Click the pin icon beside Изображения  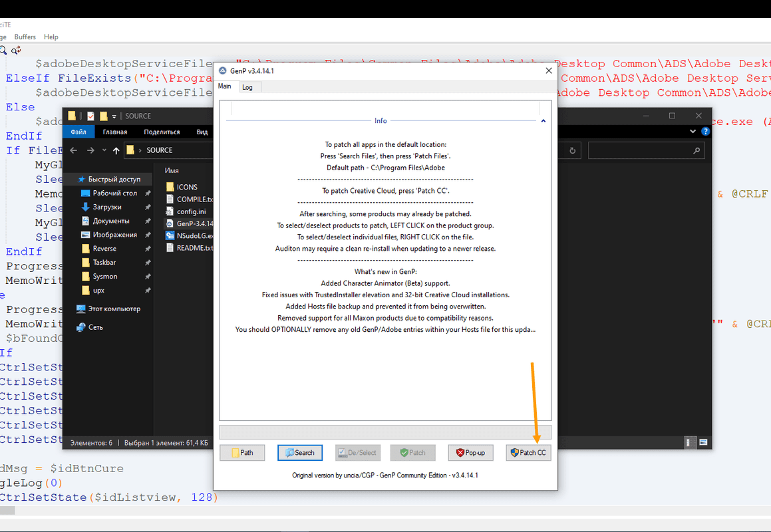pyautogui.click(x=148, y=235)
